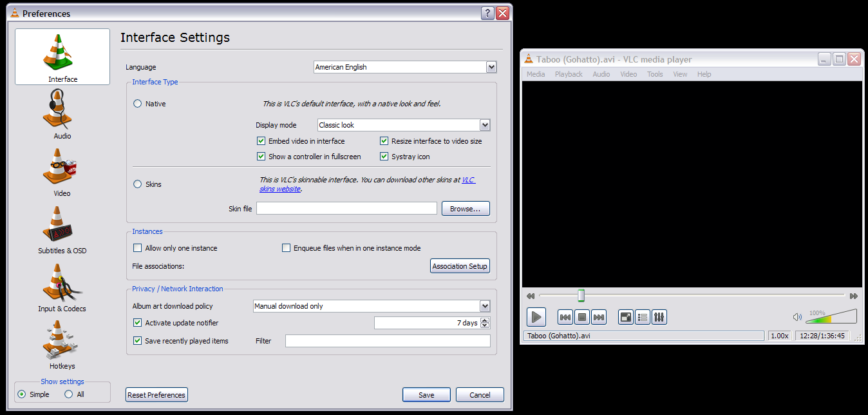Open the View menu in VLC player

pyautogui.click(x=680, y=74)
